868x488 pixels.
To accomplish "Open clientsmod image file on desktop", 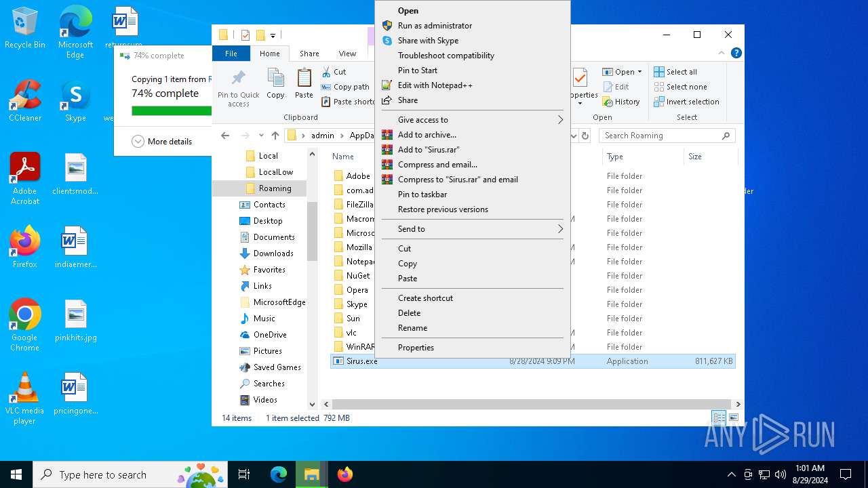I will 75,174.
